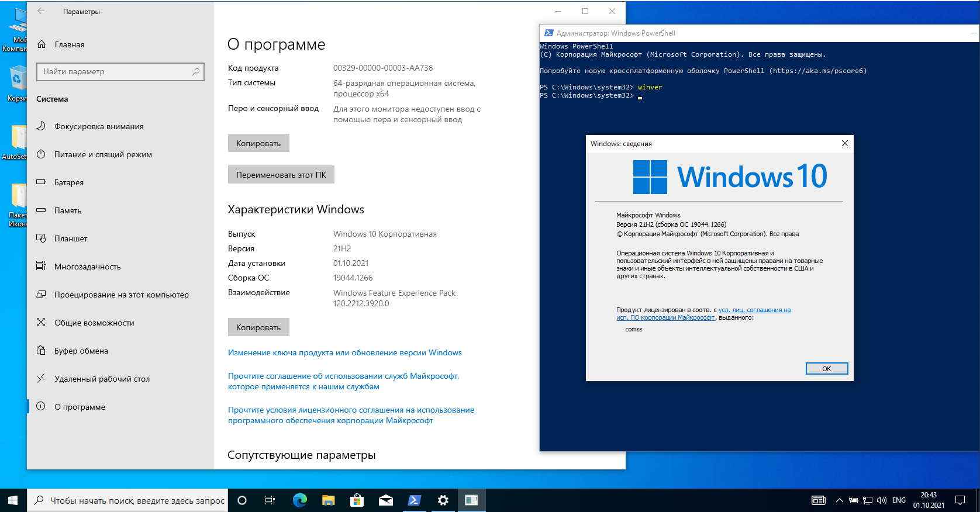Open the Mail app from the taskbar

386,500
